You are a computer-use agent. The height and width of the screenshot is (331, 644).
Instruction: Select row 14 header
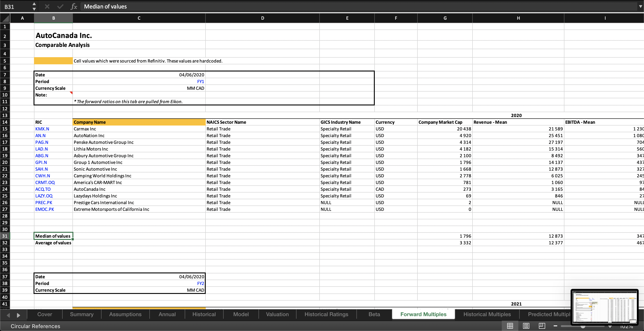coord(5,122)
